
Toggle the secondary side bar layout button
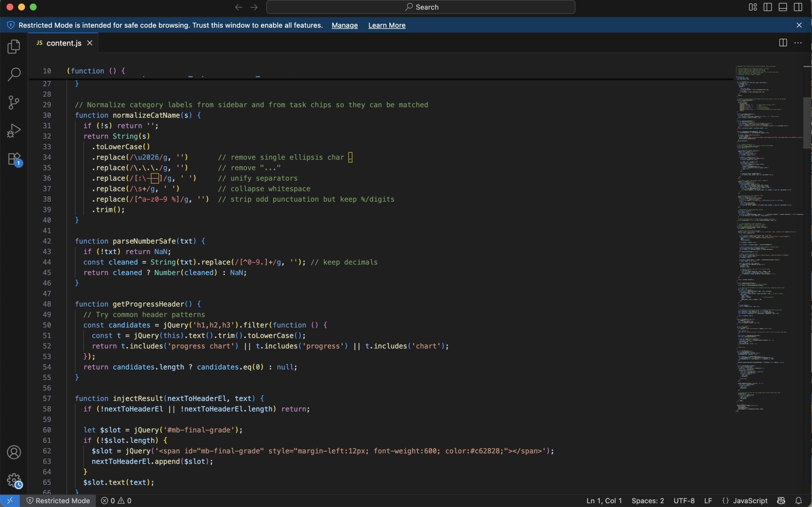(x=798, y=7)
